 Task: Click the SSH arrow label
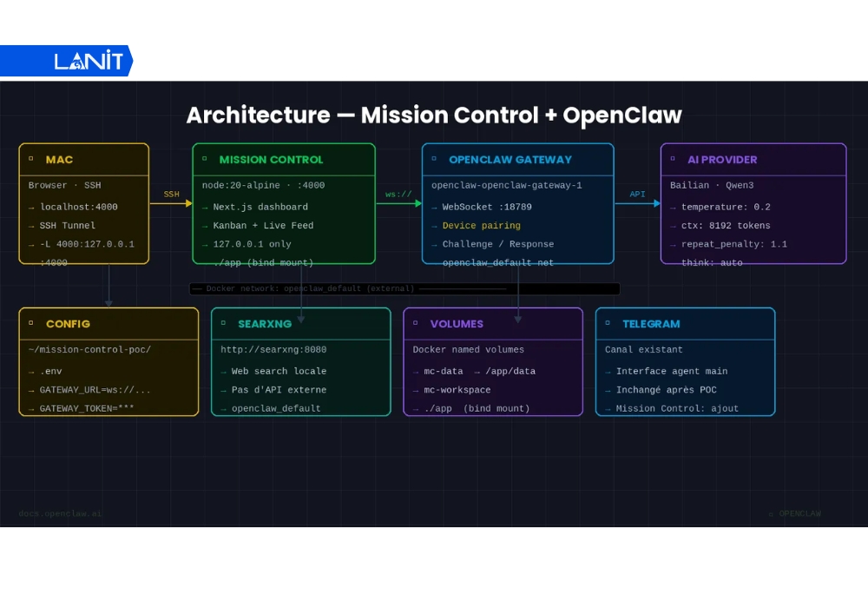point(172,195)
